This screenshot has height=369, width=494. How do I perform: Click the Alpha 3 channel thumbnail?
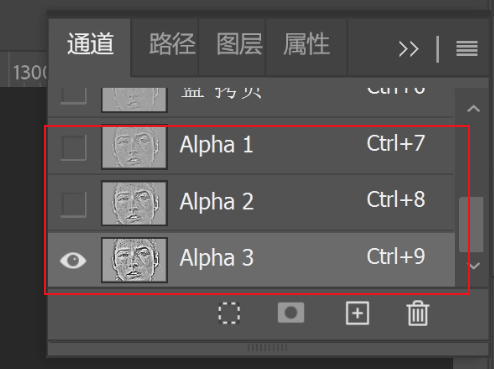point(134,260)
